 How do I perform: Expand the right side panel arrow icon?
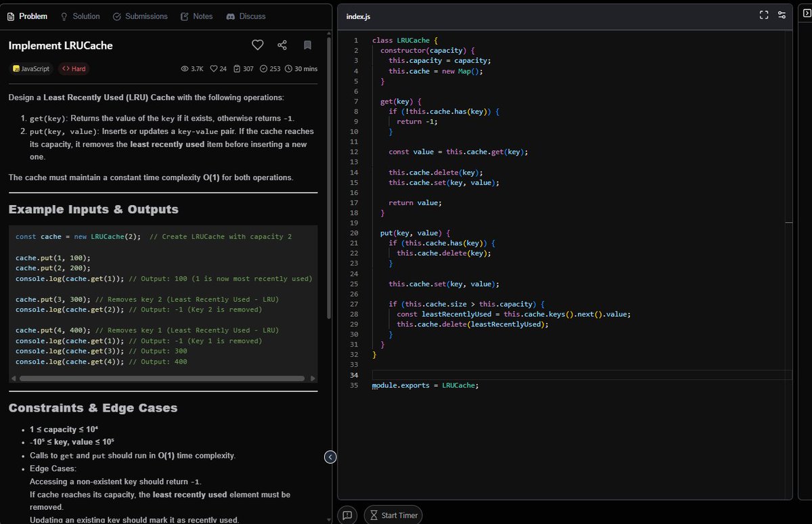[807, 14]
